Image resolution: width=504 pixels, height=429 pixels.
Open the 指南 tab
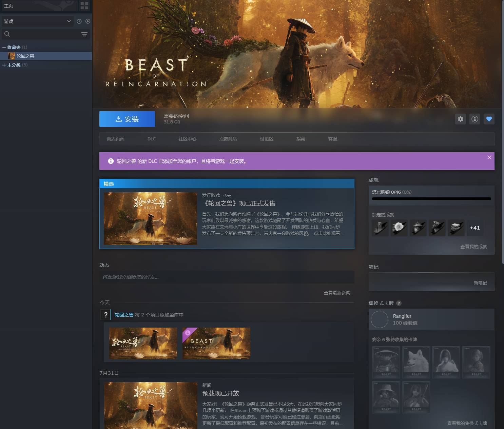(x=301, y=139)
